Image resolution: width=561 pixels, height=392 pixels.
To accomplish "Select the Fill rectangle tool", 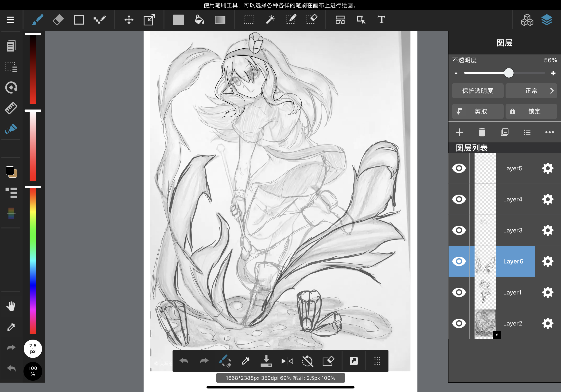I will pos(178,20).
